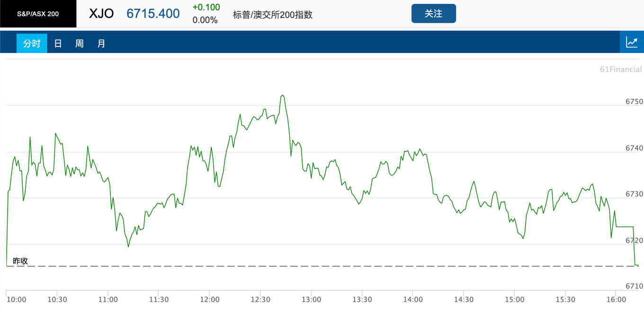The width and height of the screenshot is (644, 310).
Task: Click the chart's highest peak near 12:40
Action: click(x=282, y=95)
